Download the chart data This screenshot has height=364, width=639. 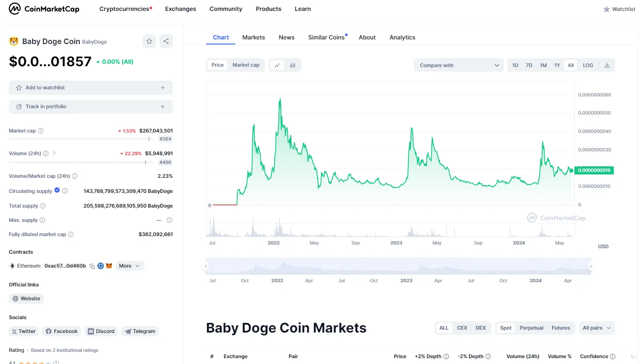pos(607,65)
